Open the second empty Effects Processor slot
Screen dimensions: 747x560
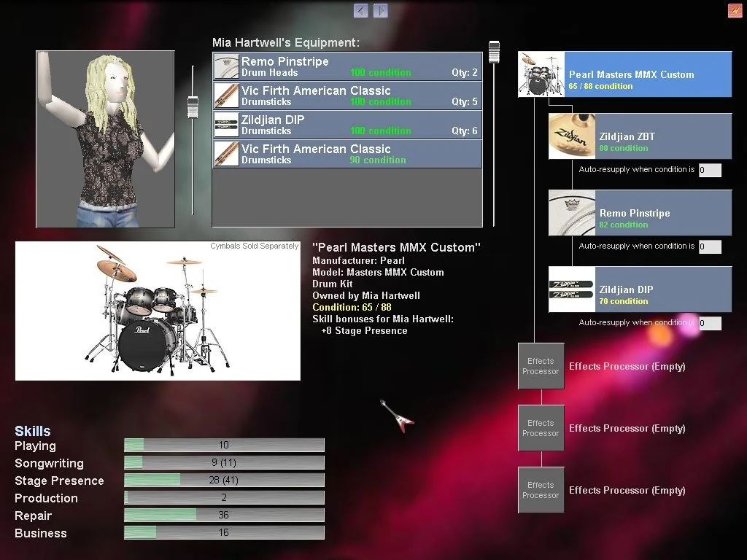coord(541,428)
